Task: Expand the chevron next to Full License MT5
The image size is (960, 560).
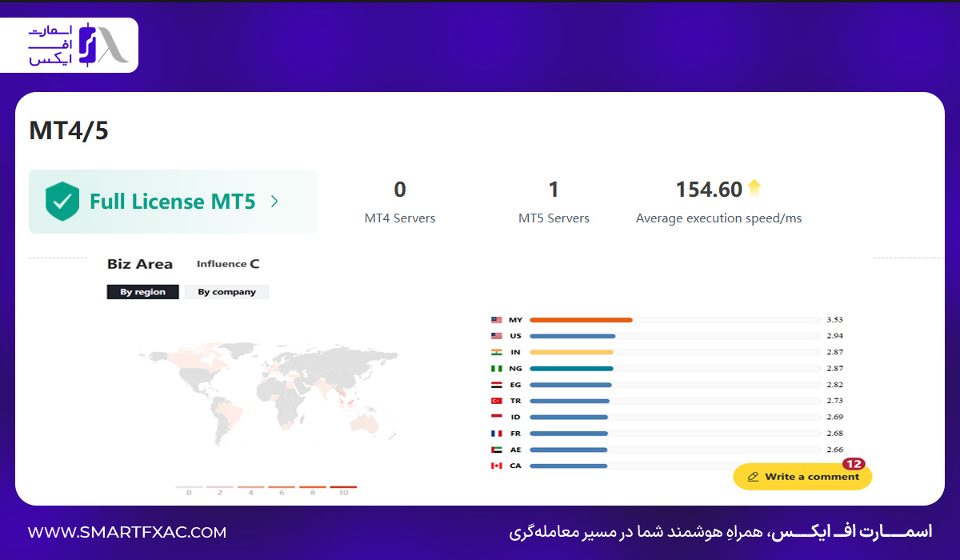Action: pyautogui.click(x=274, y=202)
